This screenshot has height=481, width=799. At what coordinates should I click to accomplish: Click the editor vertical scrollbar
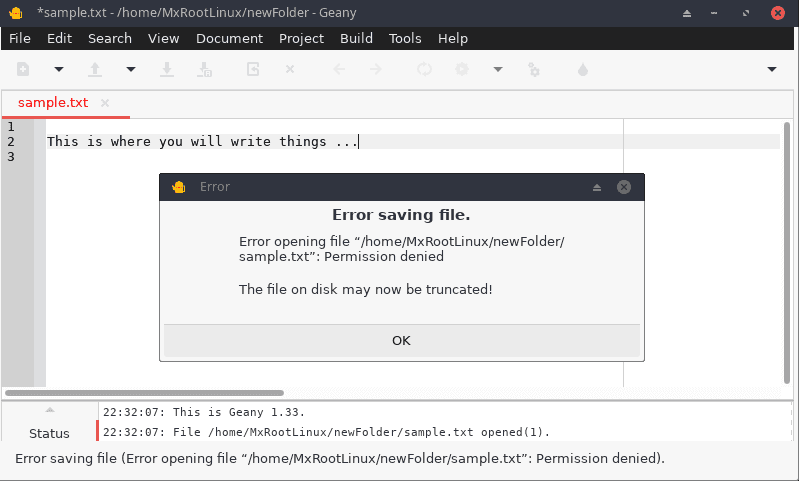pos(787,253)
